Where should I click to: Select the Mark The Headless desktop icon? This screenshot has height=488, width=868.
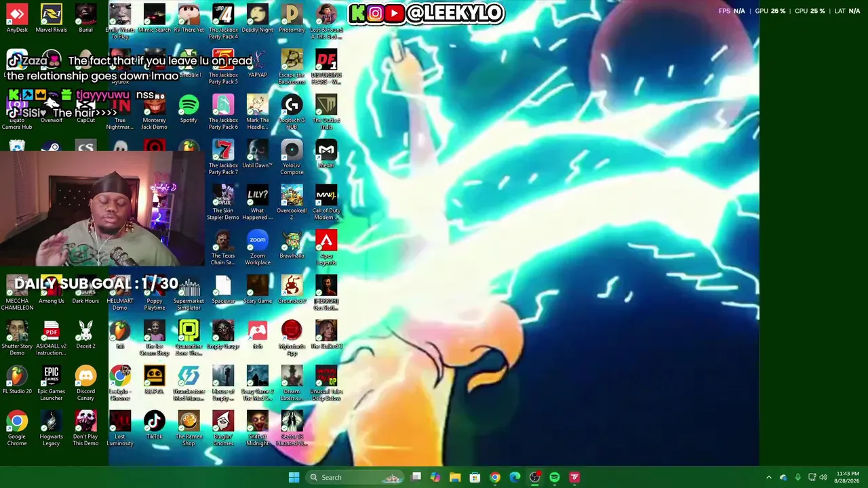click(258, 113)
